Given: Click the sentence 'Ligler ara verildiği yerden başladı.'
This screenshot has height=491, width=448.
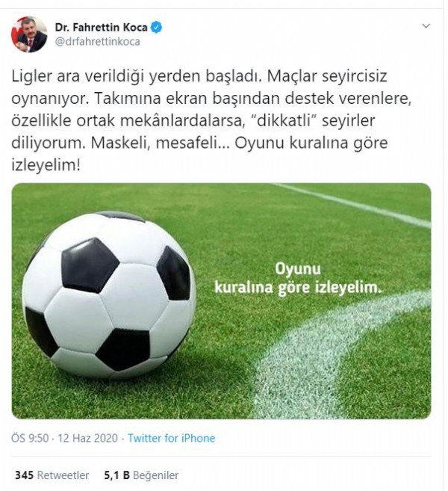Looking at the screenshot, I should pyautogui.click(x=136, y=77).
